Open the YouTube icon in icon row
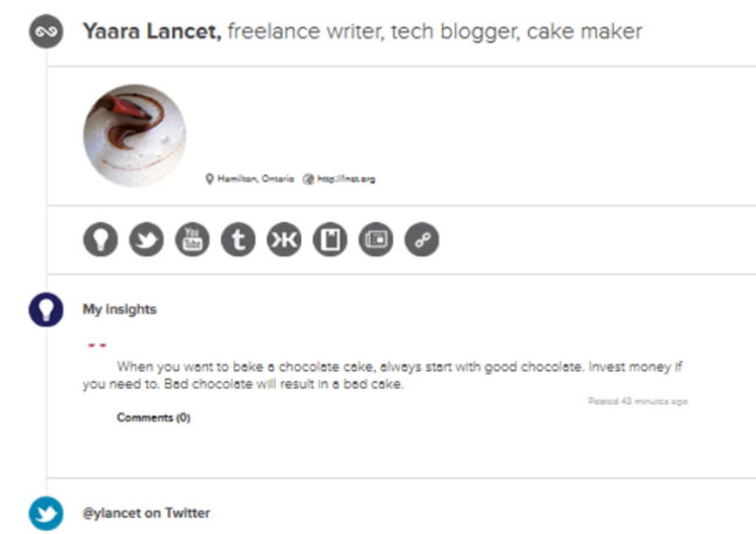Image resolution: width=756 pixels, height=534 pixels. [192, 239]
